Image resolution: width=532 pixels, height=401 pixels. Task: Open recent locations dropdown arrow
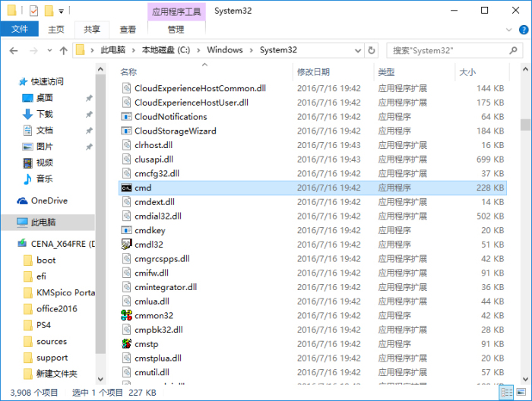pyautogui.click(x=49, y=51)
